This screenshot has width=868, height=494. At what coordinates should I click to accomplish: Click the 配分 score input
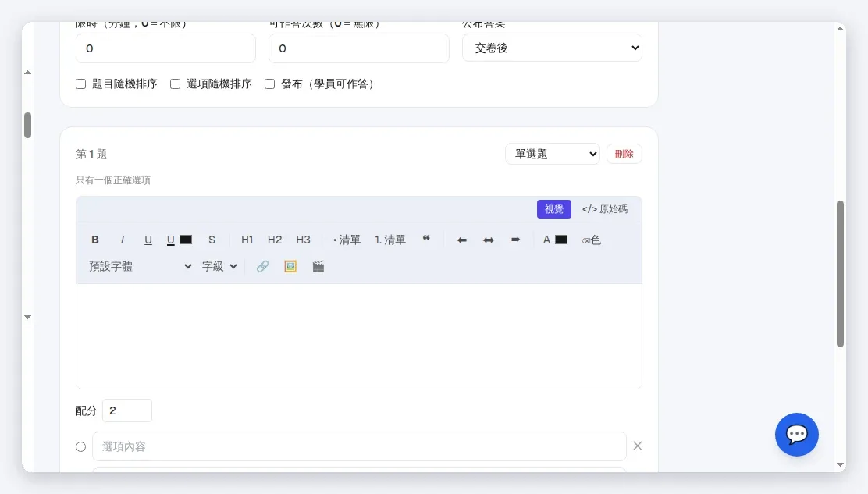(x=126, y=410)
